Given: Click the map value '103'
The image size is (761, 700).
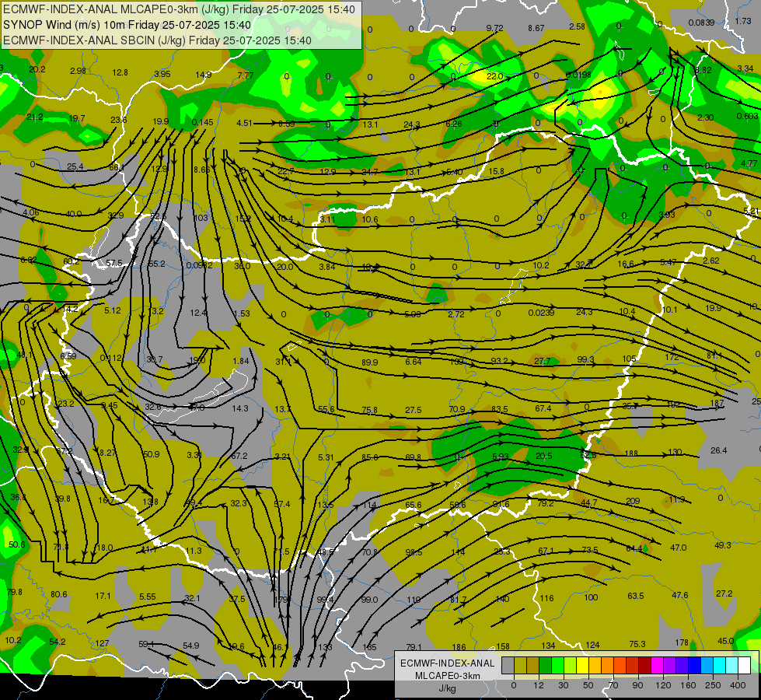Looking at the screenshot, I should click(x=201, y=218).
